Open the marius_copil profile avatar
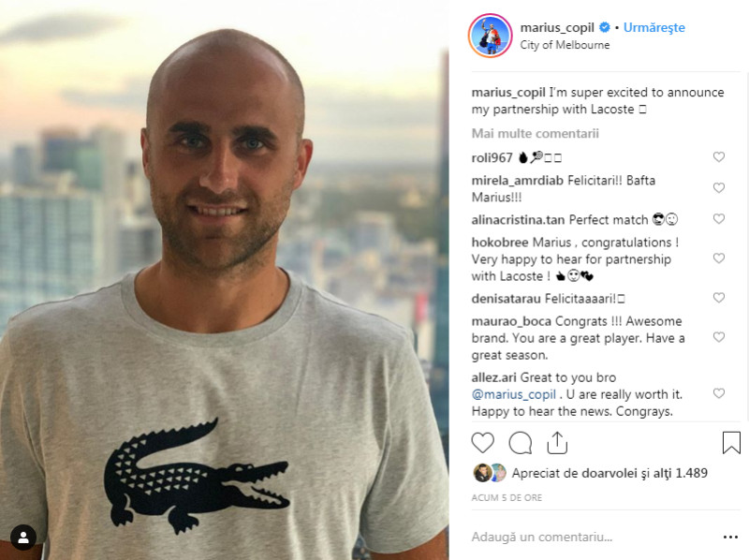This screenshot has width=749, height=560. pos(490,36)
